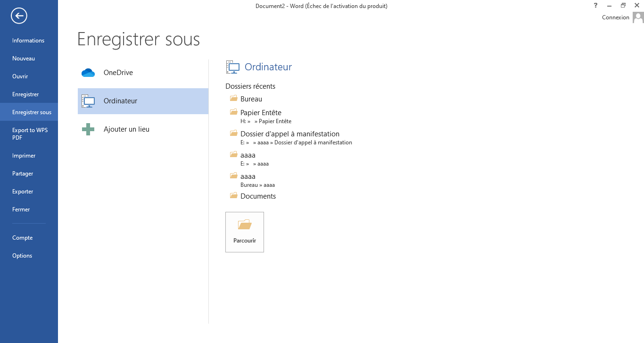This screenshot has height=343, width=644.
Task: Click the OneDrive cloud icon
Action: [x=88, y=73]
